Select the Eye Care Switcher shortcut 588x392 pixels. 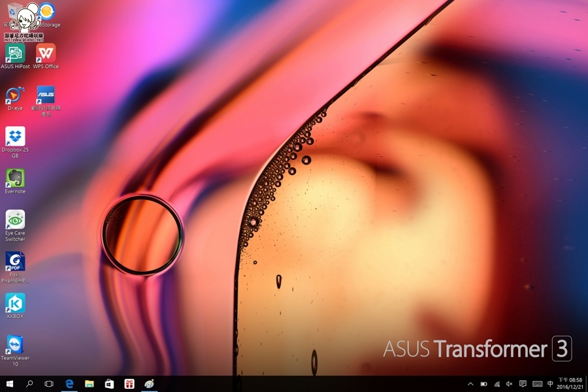[15, 225]
